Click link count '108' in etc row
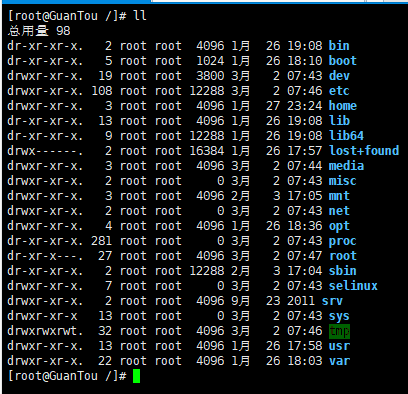Image resolution: width=408 pixels, height=394 pixels. click(x=102, y=91)
